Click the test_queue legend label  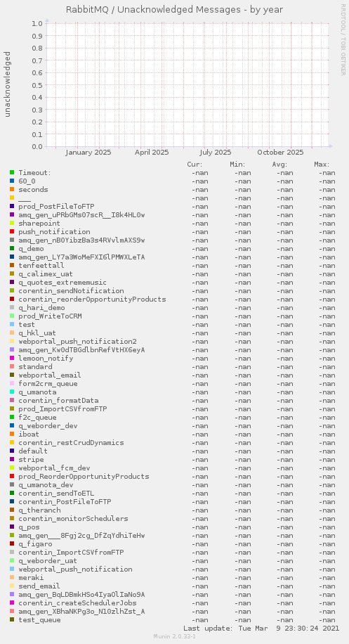(39, 619)
